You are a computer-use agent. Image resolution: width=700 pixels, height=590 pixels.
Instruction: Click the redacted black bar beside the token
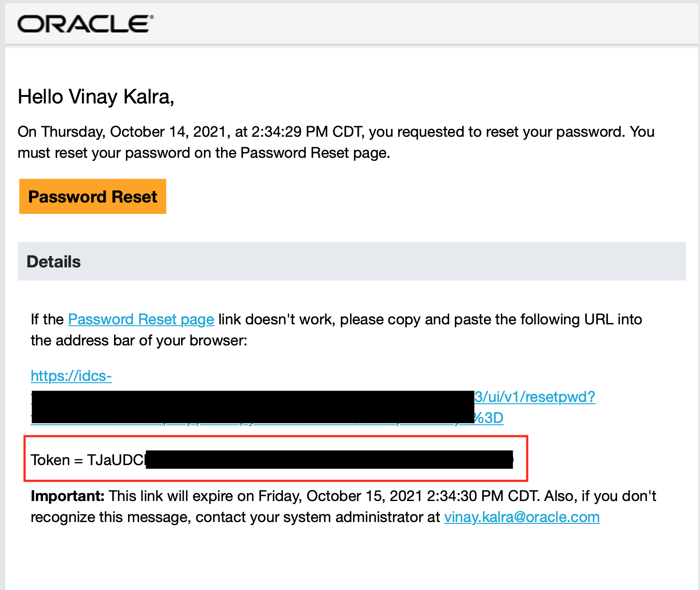[329, 460]
